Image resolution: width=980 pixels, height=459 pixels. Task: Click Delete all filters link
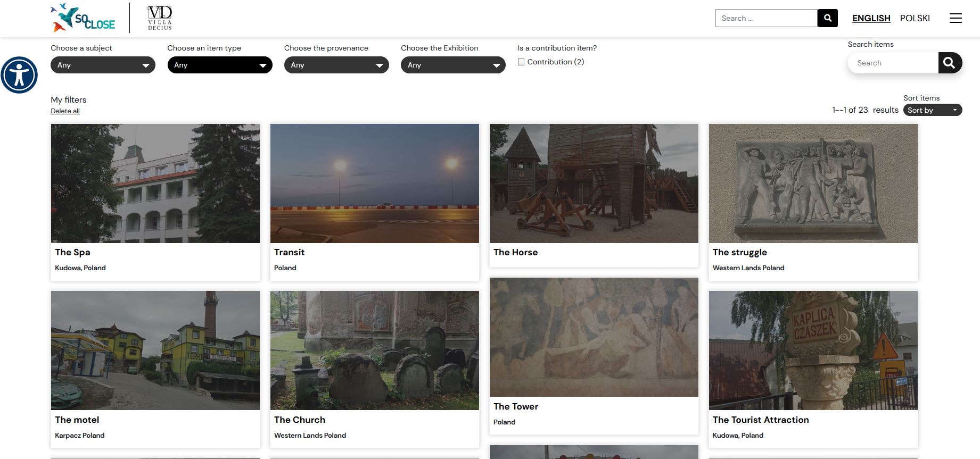tap(65, 111)
